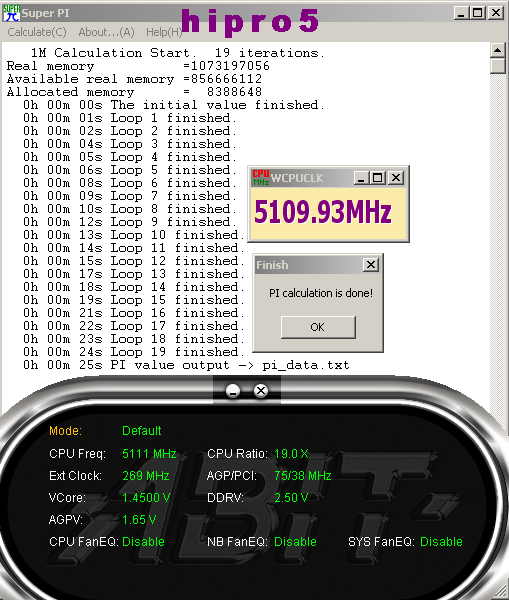The image size is (509, 600).
Task: Click OK in the Finish dialog
Action: pyautogui.click(x=318, y=327)
